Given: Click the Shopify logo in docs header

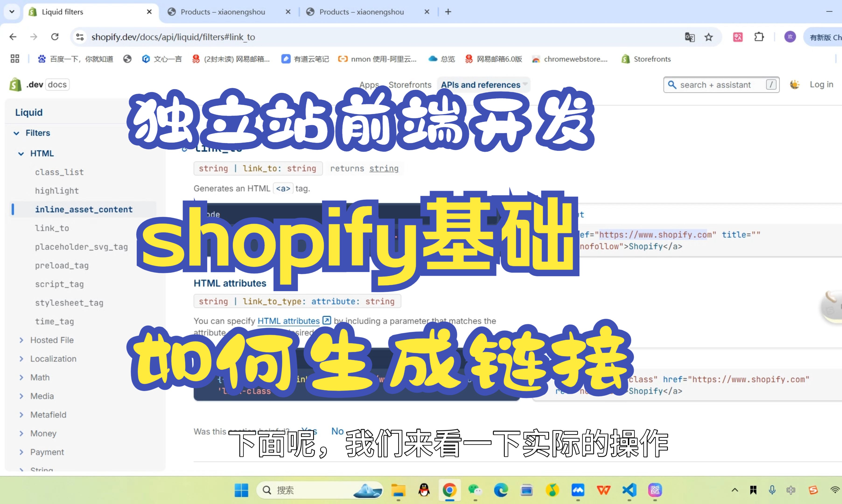Looking at the screenshot, I should [x=16, y=84].
